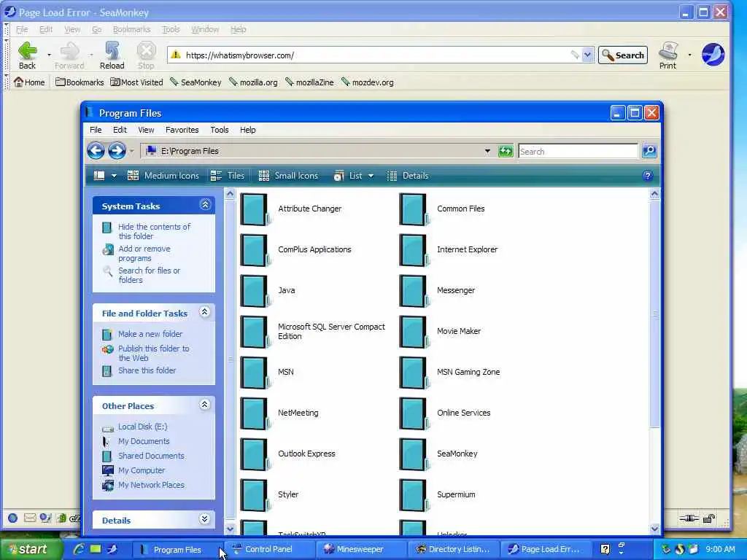Click the Forward arrow in Program Files window
This screenshot has width=747, height=560.
[117, 151]
